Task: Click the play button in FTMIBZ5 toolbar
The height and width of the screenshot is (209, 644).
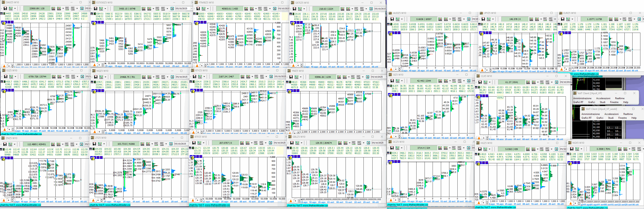Action: 274,9
